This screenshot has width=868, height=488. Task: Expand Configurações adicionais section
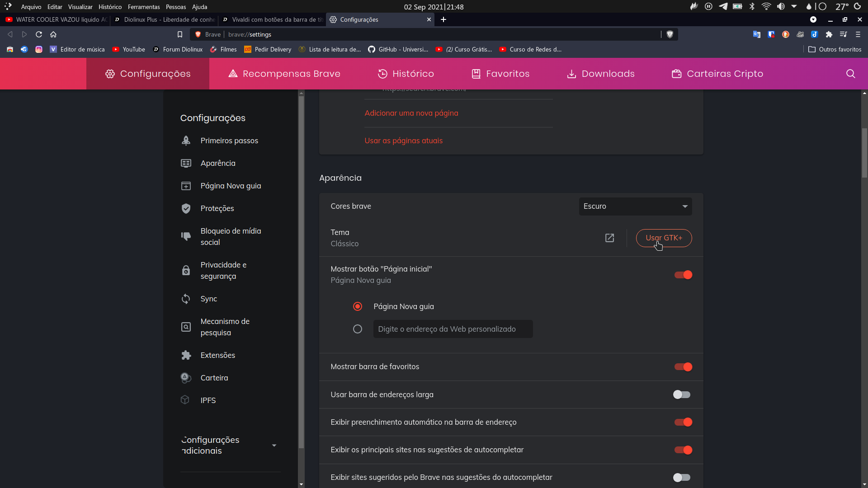click(x=230, y=445)
